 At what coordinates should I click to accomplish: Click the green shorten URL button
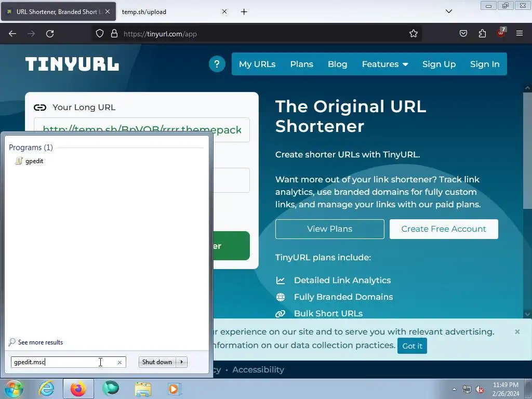pos(232,246)
